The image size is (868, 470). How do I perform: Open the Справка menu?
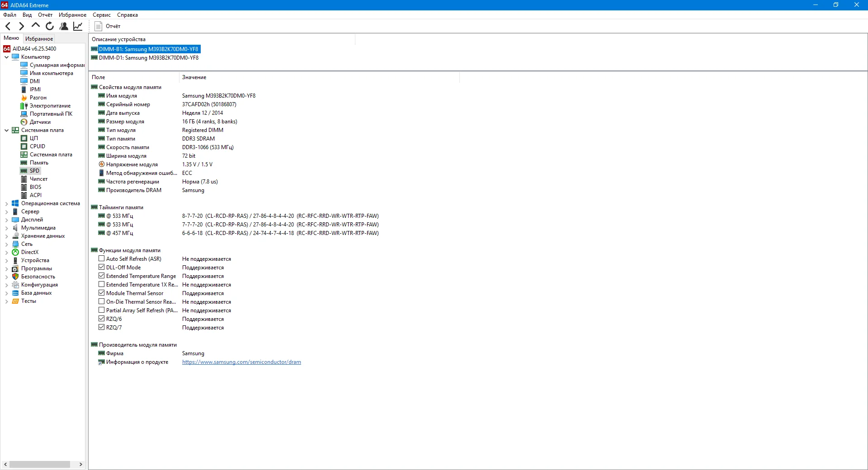[x=127, y=15]
